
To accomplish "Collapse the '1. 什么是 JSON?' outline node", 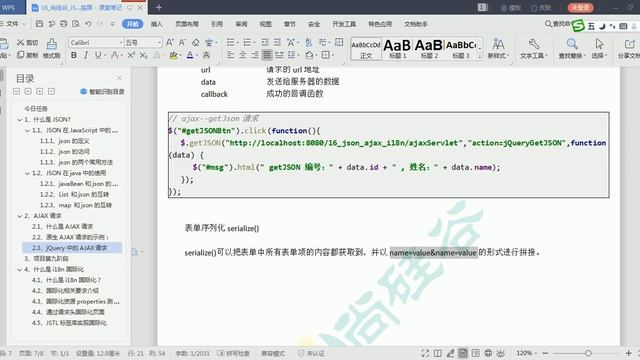I will point(19,120).
